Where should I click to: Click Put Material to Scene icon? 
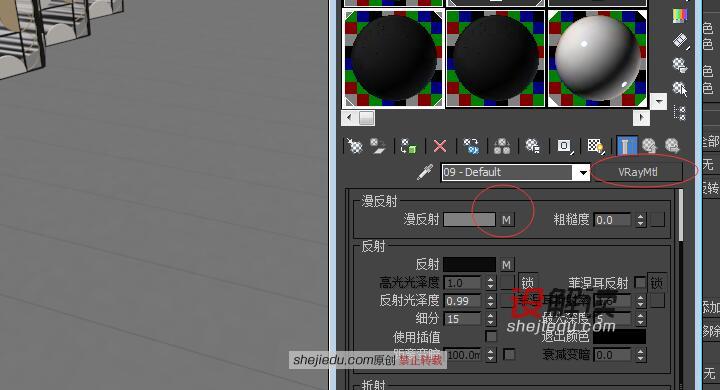[x=378, y=146]
